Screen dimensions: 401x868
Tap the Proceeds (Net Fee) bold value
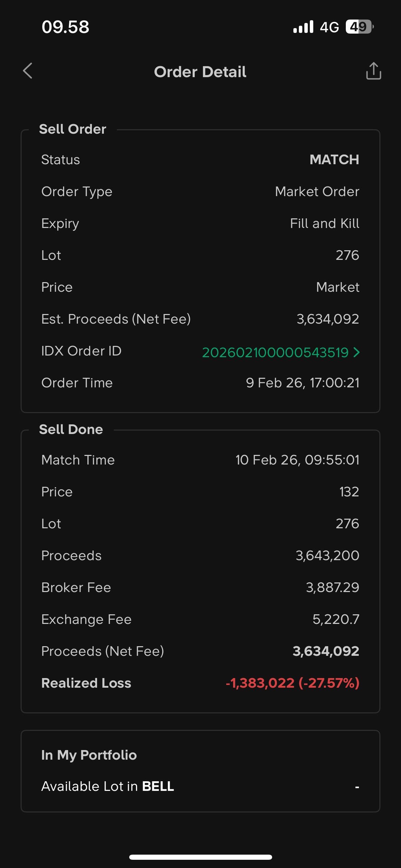[326, 651]
